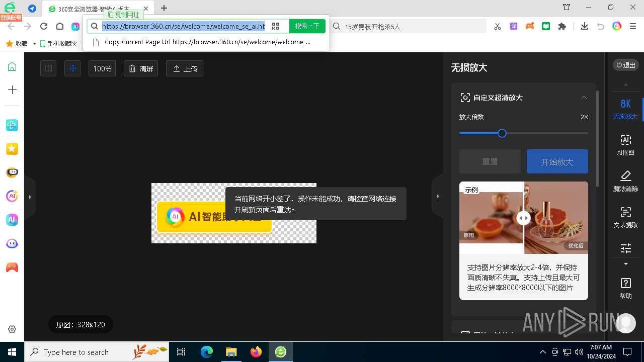Focus the address bar URL field

pos(184,26)
